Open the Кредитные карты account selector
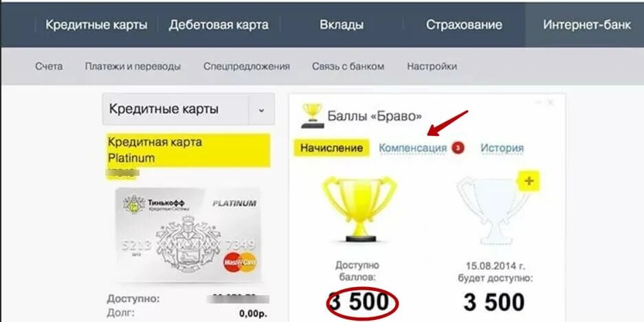Viewport: 644px width, 322px height. 188,110
